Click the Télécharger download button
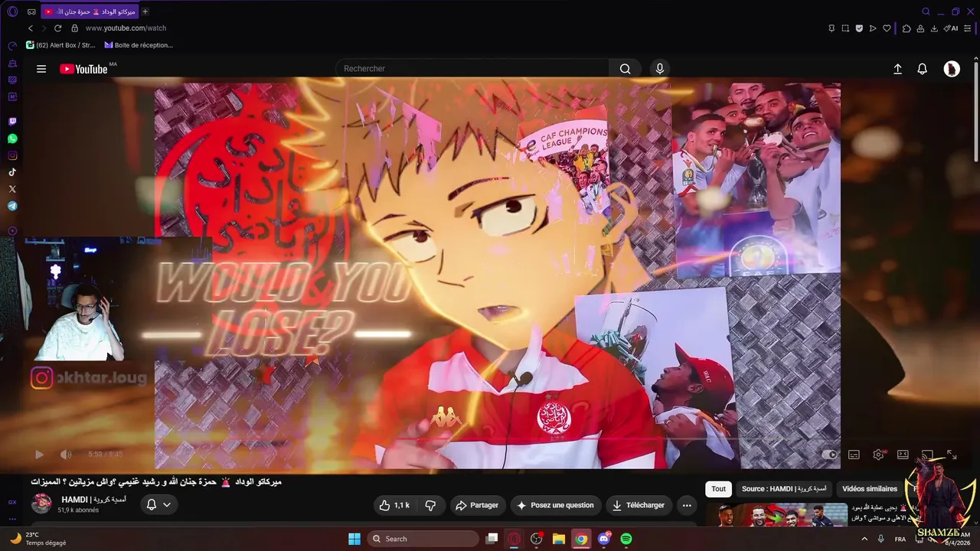Viewport: 980px width, 551px height. point(639,505)
